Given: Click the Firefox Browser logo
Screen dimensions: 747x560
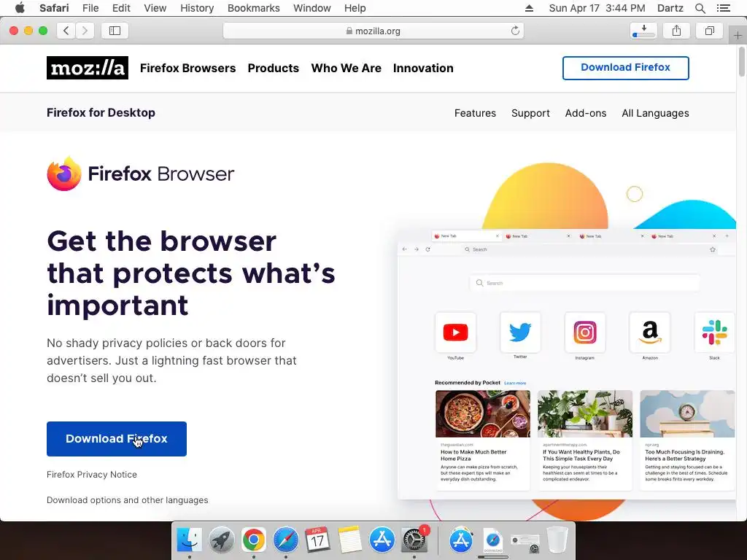Looking at the screenshot, I should (x=141, y=174).
